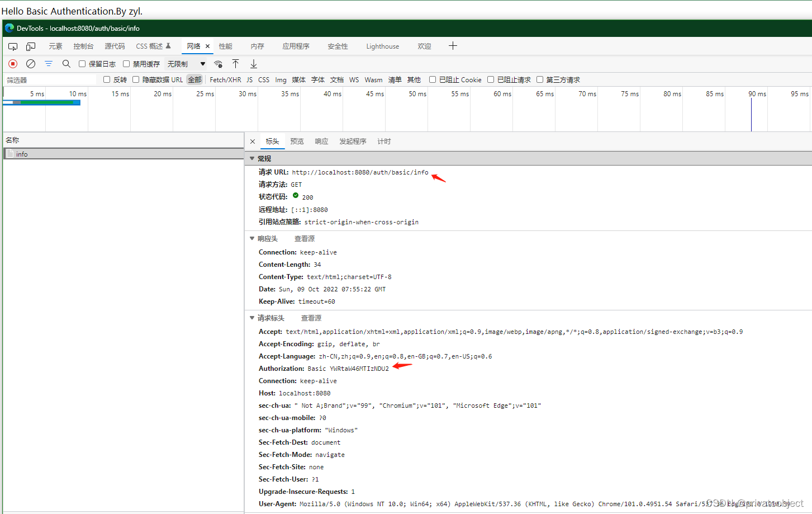The height and width of the screenshot is (514, 812).
Task: Switch to 性能 tab
Action: 225,46
